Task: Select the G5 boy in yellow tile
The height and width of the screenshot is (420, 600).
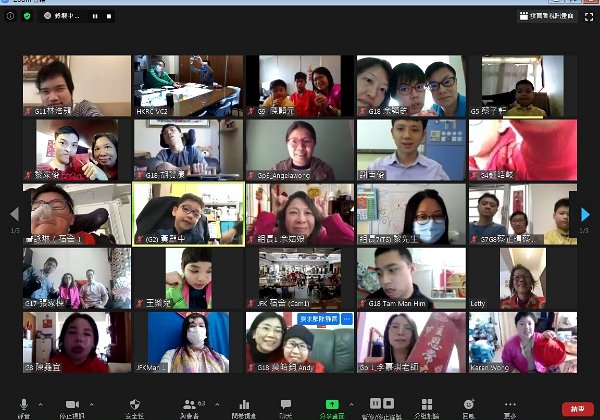Action: click(523, 86)
